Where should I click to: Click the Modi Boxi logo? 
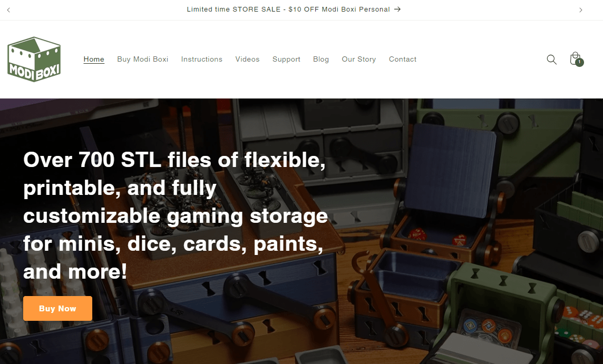[x=34, y=59]
